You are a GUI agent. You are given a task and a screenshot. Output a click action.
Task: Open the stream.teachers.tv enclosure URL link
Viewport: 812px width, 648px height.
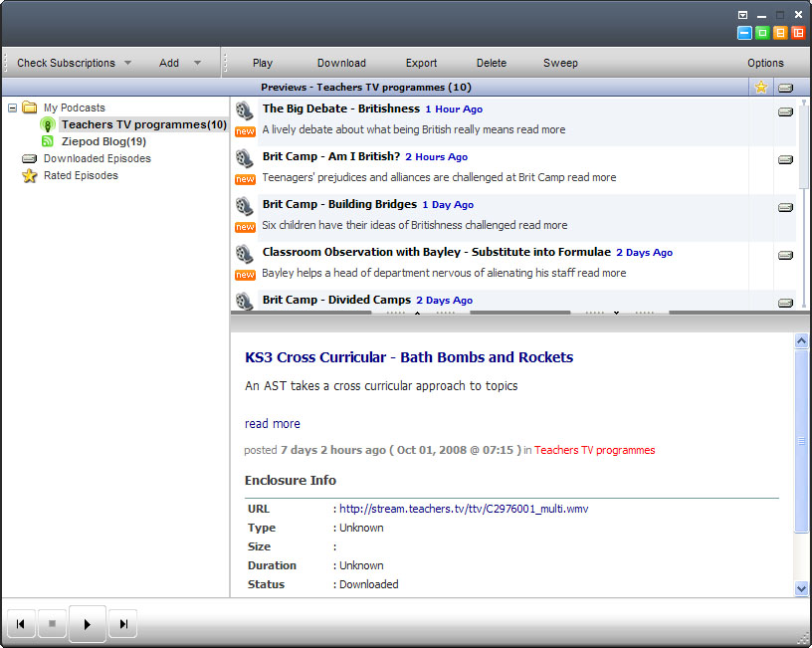pos(464,509)
